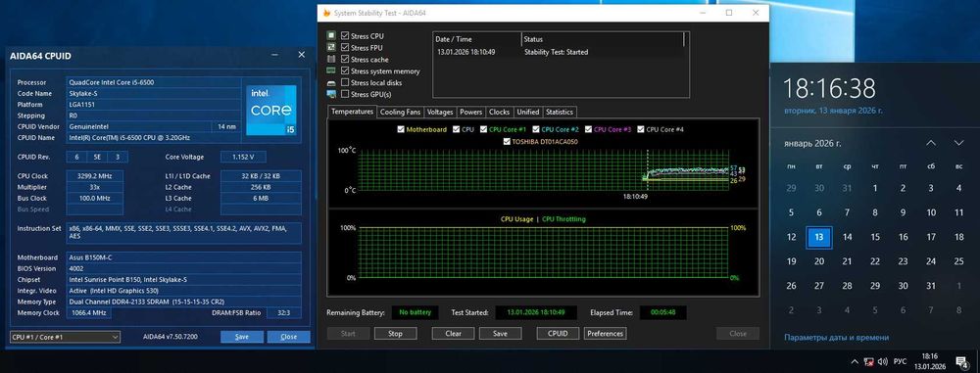Click the Stress FPU icon
The width and height of the screenshot is (980, 373).
331,48
